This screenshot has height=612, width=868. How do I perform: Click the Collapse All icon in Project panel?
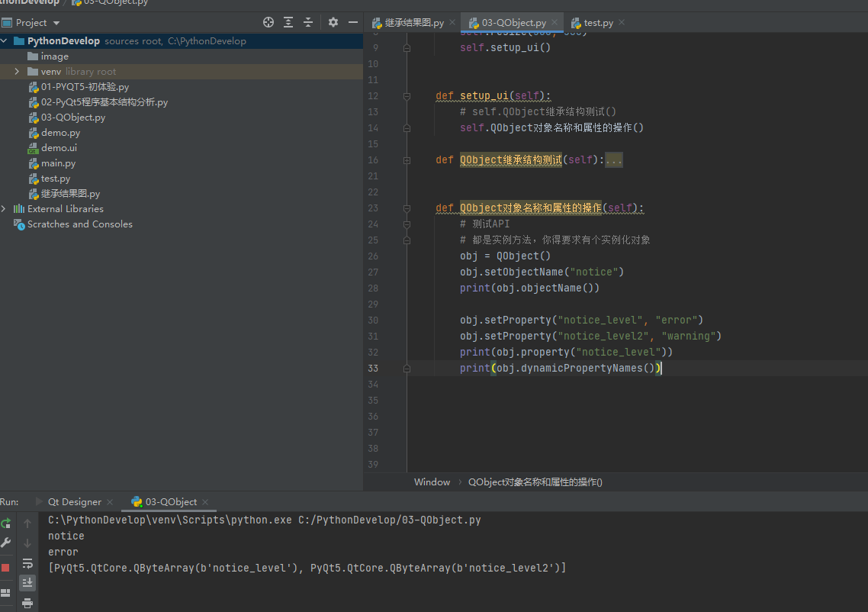pos(308,23)
